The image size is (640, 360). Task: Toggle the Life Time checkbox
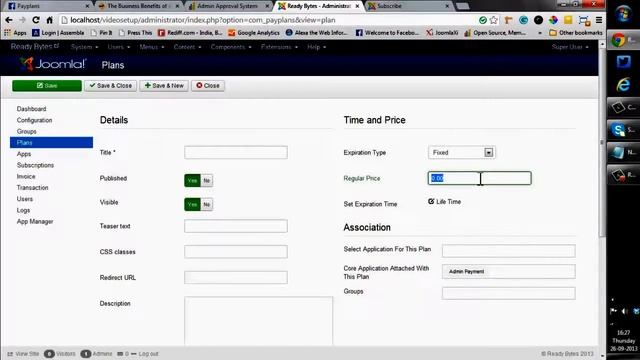431,201
